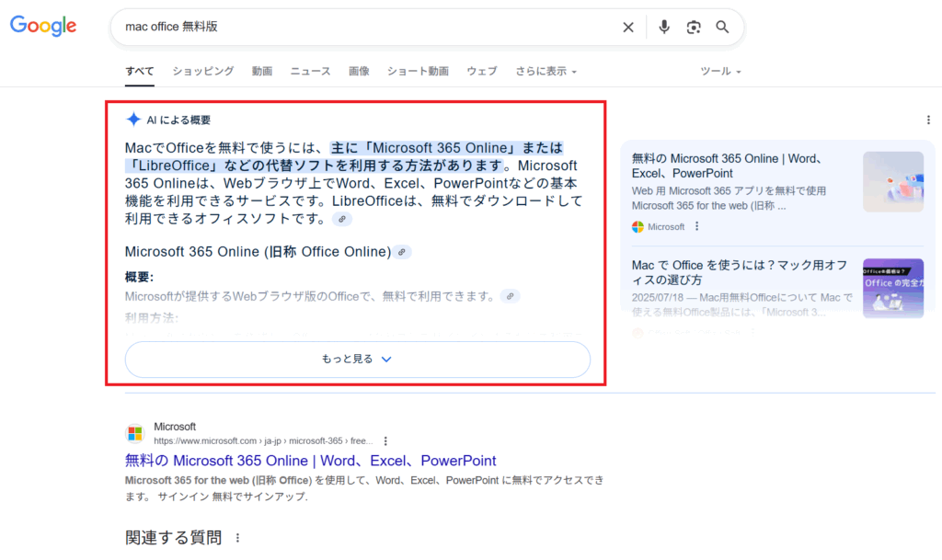942x560 pixels.
Task: Switch to the ショッピング tab
Action: click(203, 71)
